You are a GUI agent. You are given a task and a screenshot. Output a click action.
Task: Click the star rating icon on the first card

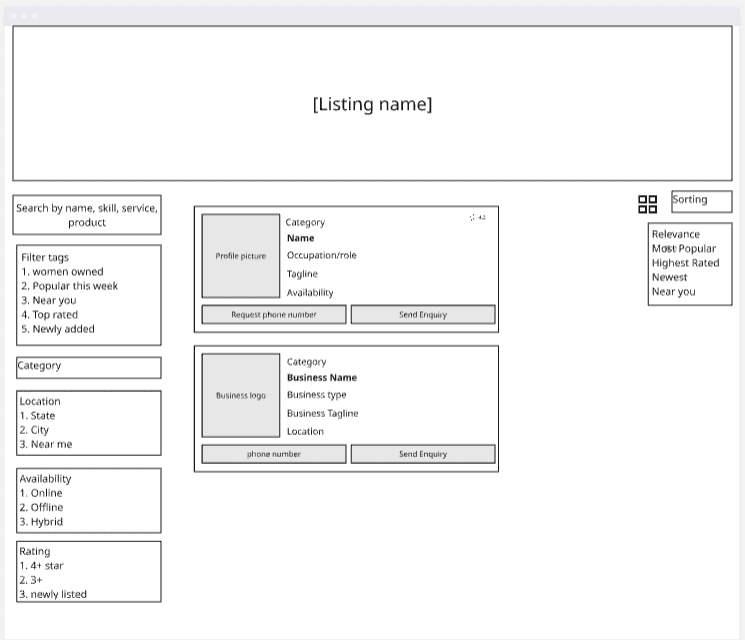click(x=472, y=217)
